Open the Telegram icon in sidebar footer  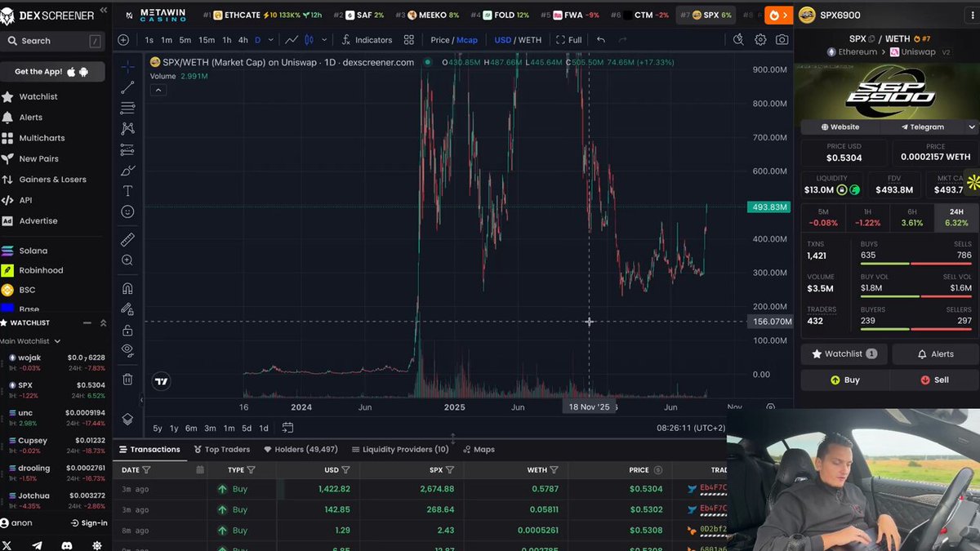pos(37,545)
